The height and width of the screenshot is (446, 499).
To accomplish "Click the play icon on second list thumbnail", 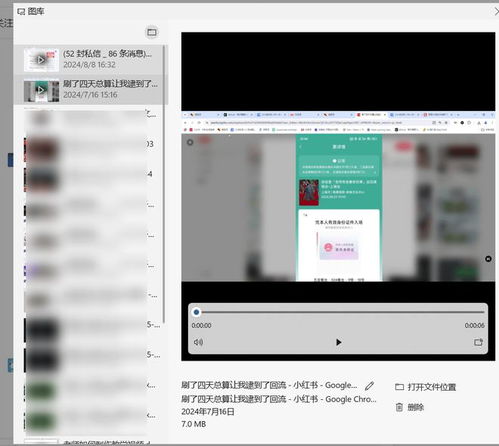I will click(41, 90).
